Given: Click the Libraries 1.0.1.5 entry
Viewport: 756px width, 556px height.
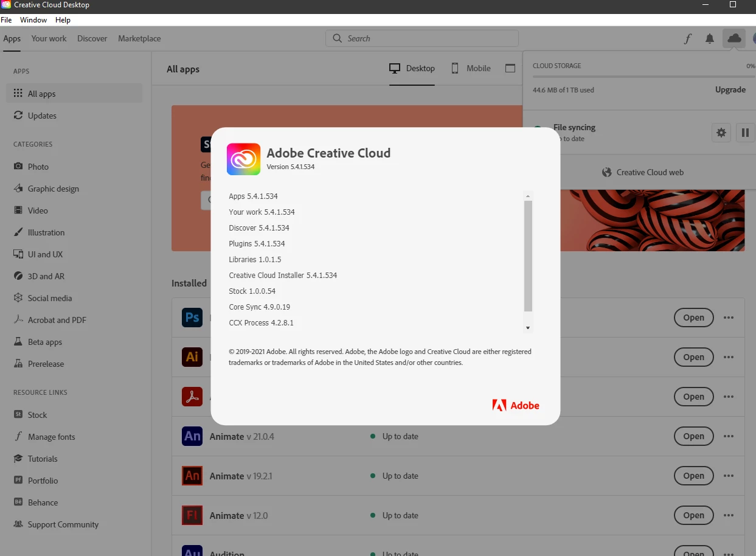Looking at the screenshot, I should pyautogui.click(x=255, y=260).
